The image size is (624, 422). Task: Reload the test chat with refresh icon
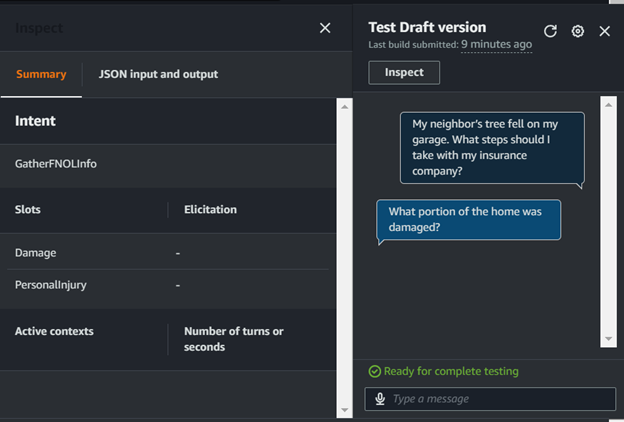click(550, 31)
